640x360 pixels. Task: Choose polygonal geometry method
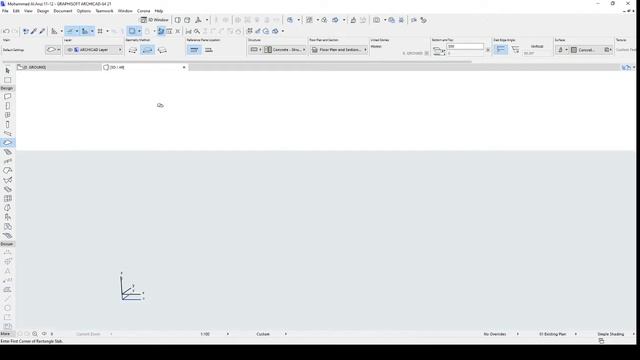pyautogui.click(x=133, y=50)
